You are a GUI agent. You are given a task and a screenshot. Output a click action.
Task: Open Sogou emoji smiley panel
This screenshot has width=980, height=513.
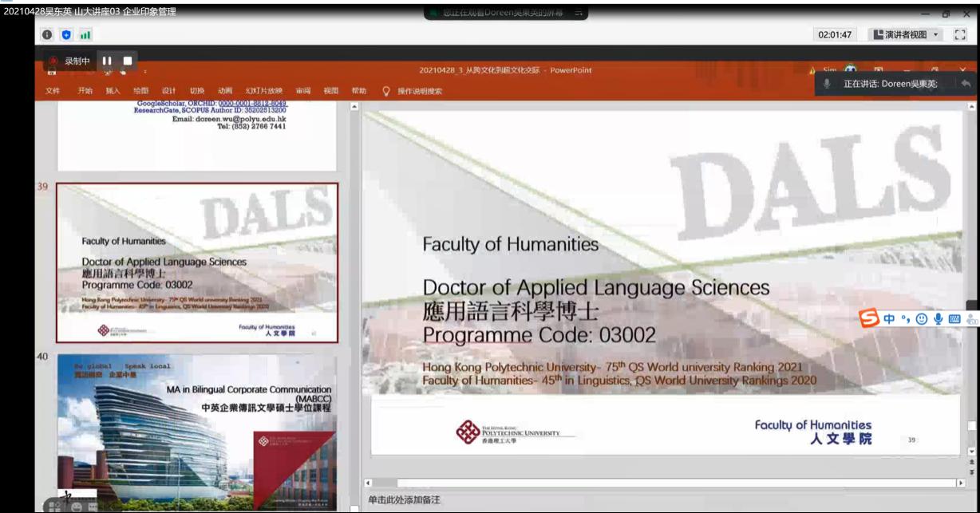922,319
